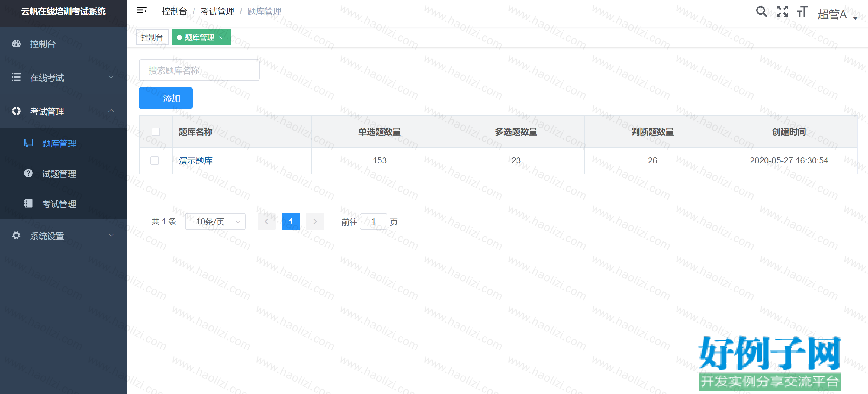The width and height of the screenshot is (868, 394).
Task: Toggle the sidebar collapse hamburger icon
Action: click(x=142, y=11)
